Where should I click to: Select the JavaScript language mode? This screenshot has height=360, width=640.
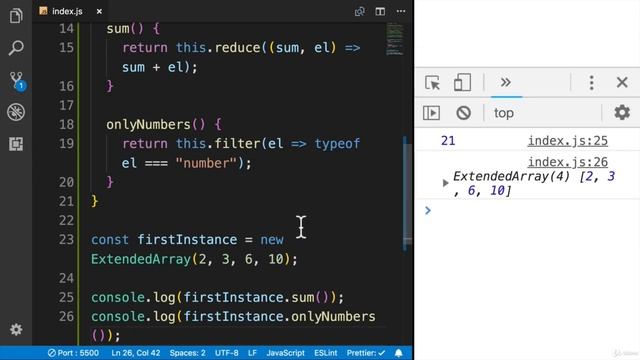pos(285,353)
